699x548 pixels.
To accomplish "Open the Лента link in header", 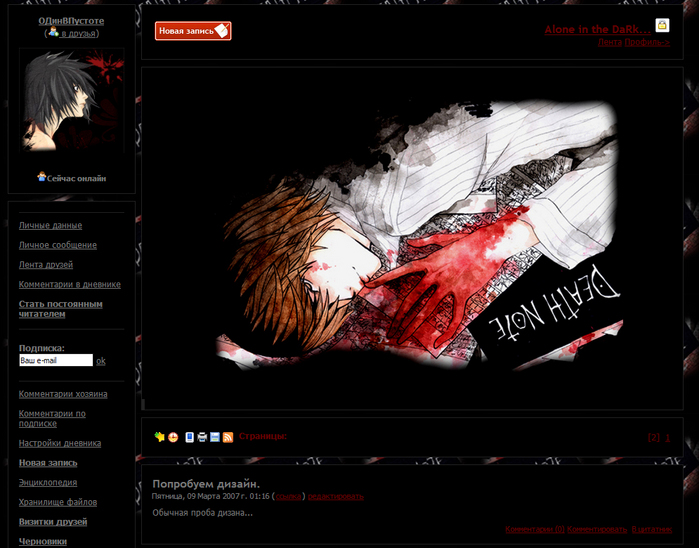I will tap(610, 42).
